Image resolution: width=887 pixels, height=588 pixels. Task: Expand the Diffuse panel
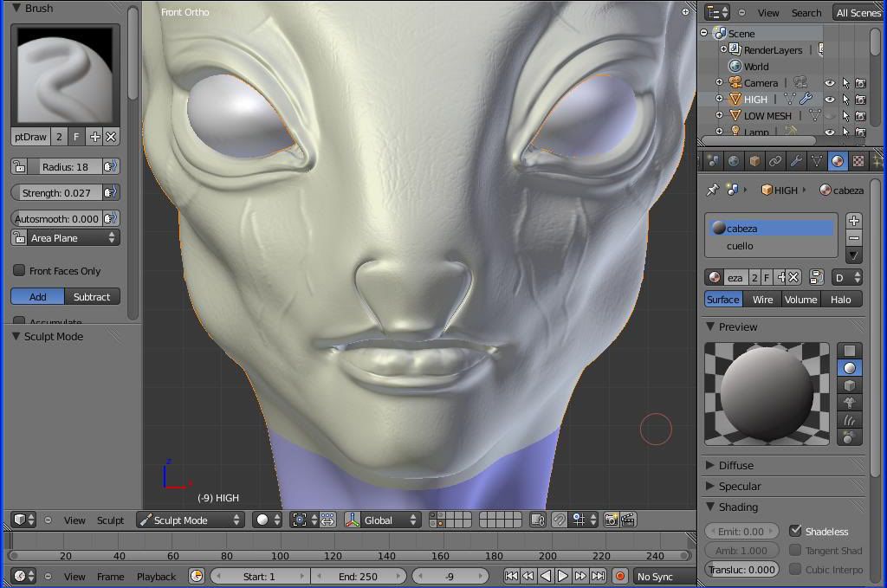[x=735, y=465]
